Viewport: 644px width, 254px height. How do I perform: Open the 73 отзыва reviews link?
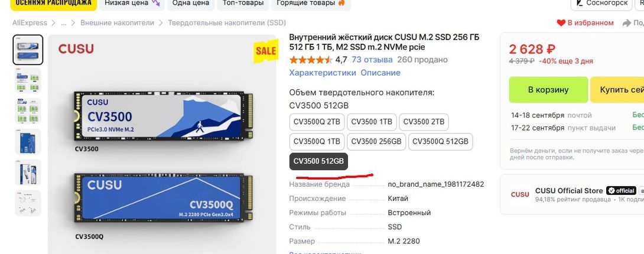(372, 60)
